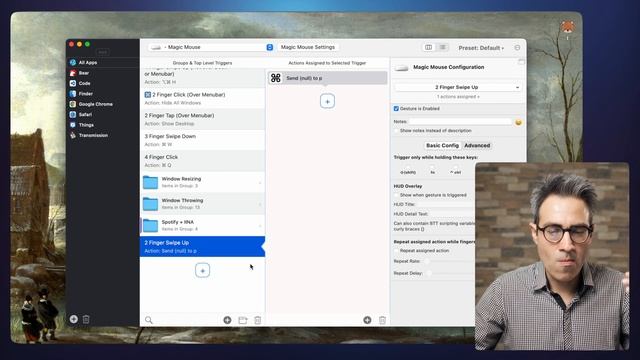Open the circular options icon beside Preset

pyautogui.click(x=517, y=48)
